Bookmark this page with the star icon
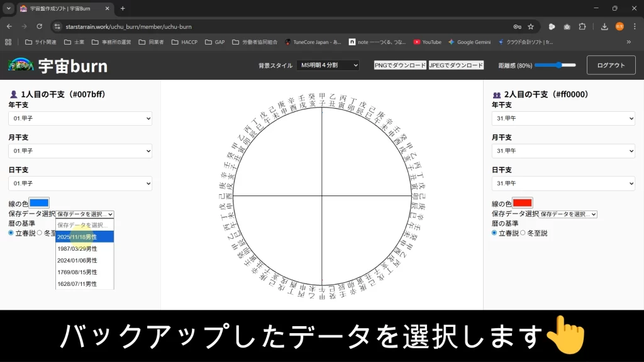This screenshot has width=644, height=362. tap(531, 26)
